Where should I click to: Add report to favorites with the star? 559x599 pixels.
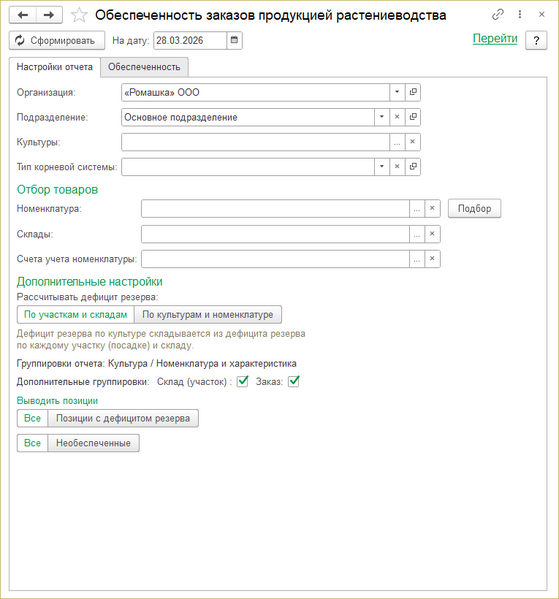tap(79, 15)
